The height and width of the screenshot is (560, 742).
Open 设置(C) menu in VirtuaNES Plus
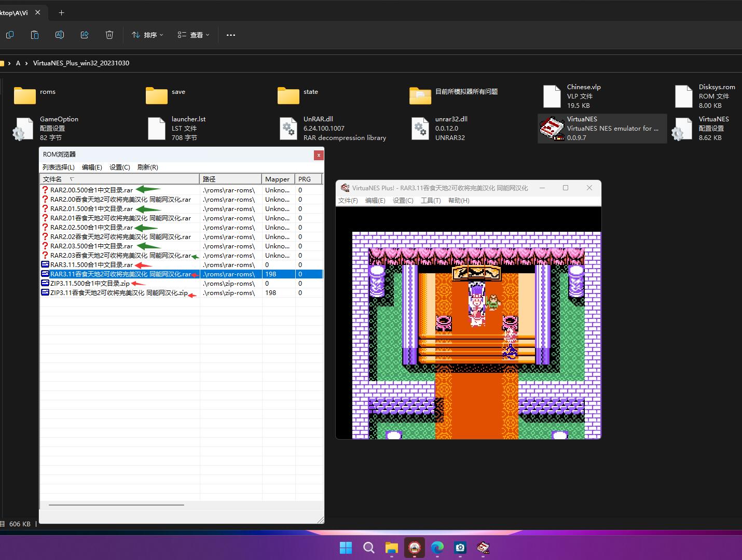(x=403, y=200)
